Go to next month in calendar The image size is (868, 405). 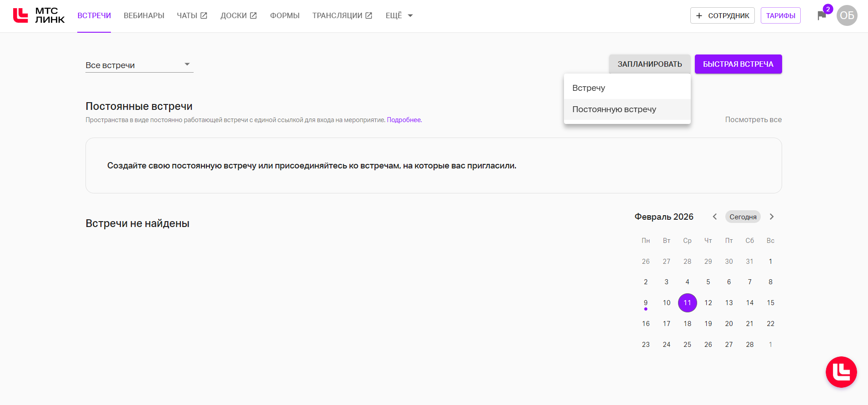tap(772, 217)
